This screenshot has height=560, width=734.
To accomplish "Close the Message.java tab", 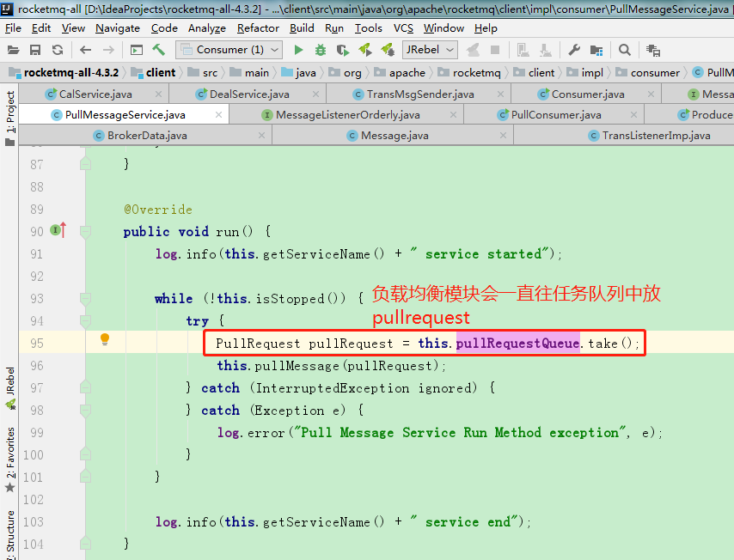I will click(503, 135).
